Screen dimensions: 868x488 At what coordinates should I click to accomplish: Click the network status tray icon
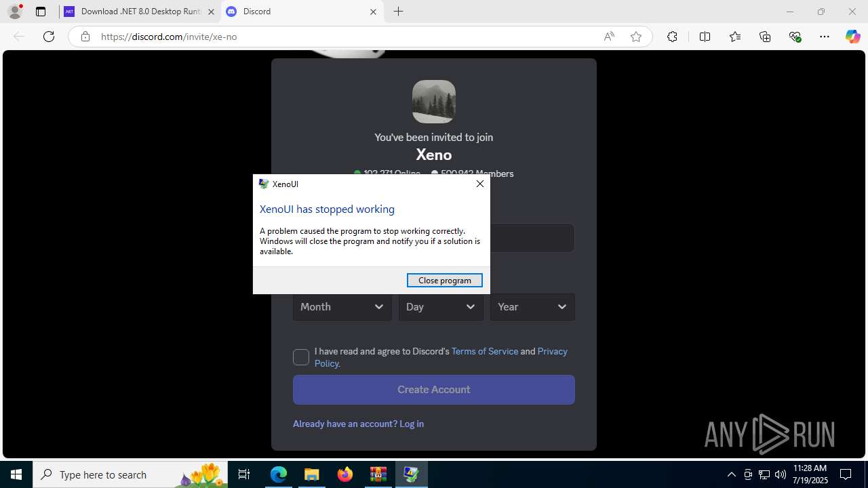click(x=764, y=474)
